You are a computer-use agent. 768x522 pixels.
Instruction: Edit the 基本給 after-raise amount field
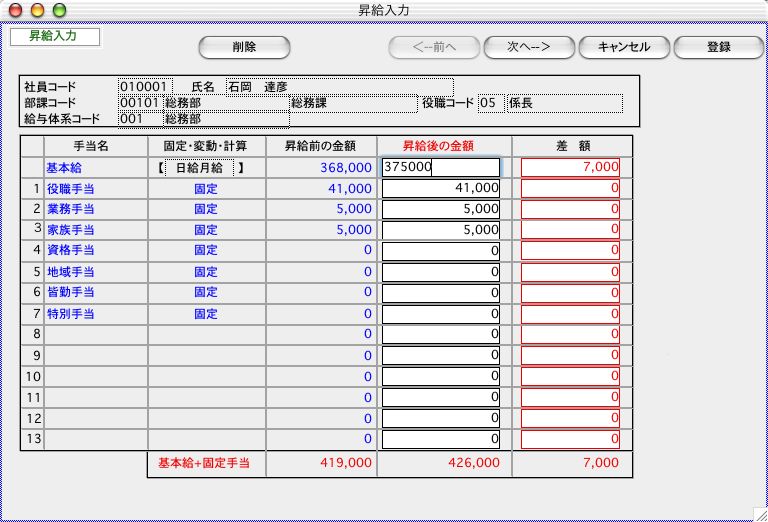[x=440, y=167]
